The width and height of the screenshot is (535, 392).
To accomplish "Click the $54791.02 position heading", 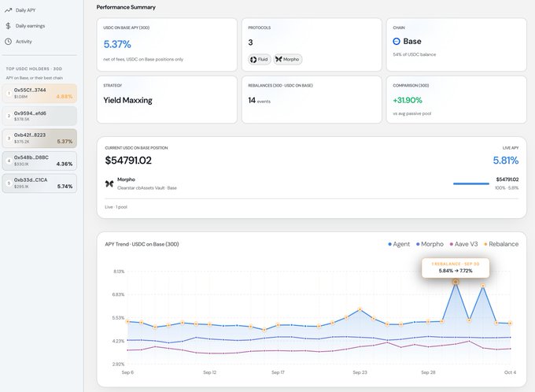I will coord(128,160).
